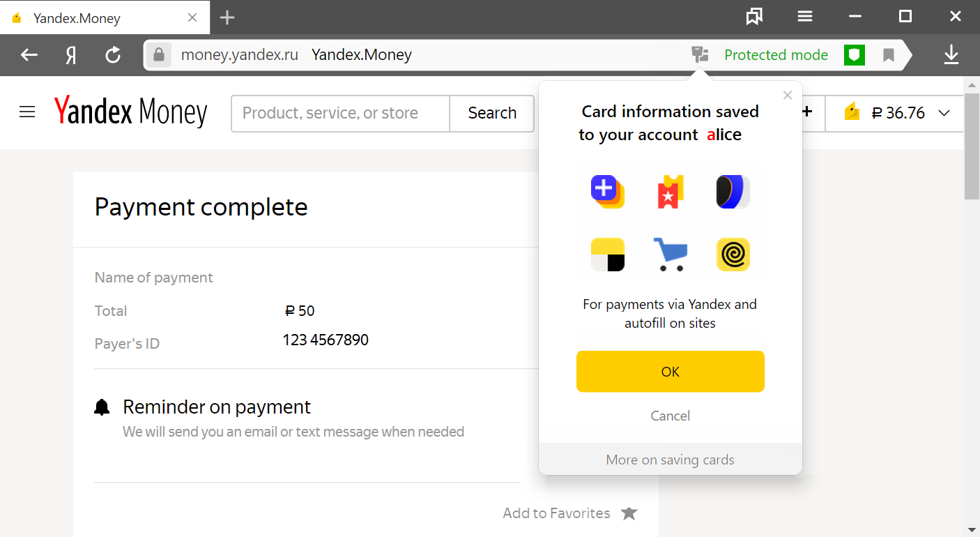
Task: Reload the page with refresh icon
Action: pyautogui.click(x=113, y=55)
